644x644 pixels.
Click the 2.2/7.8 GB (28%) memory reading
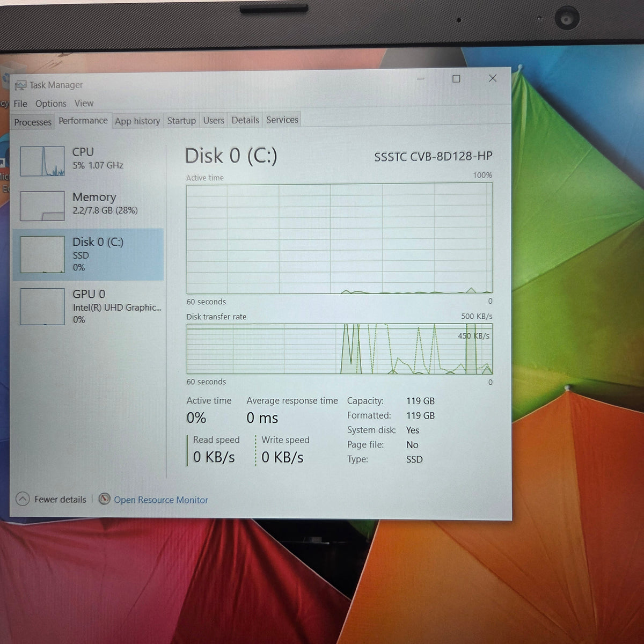(x=105, y=210)
